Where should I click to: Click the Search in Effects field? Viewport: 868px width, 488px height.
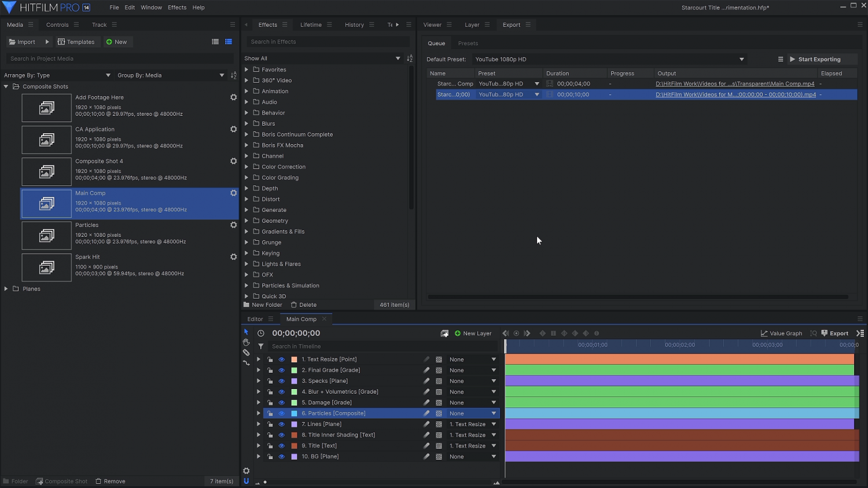point(328,42)
